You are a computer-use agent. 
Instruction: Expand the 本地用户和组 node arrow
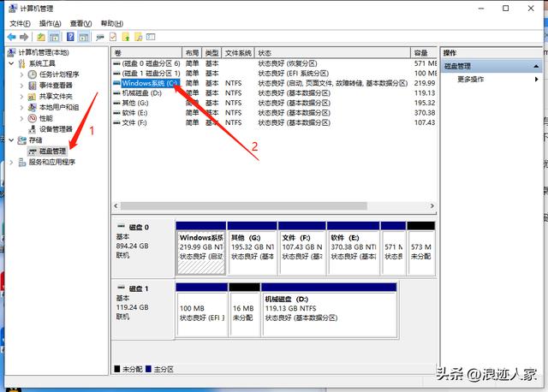[x=21, y=107]
